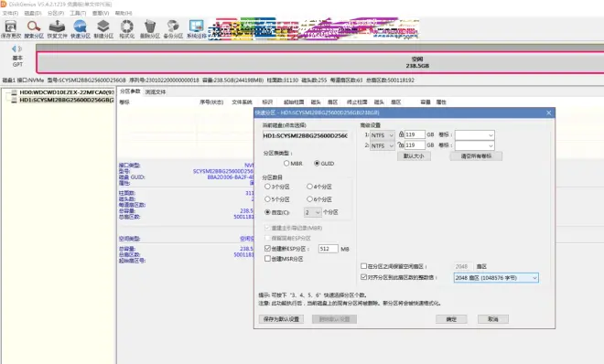604x364 pixels.
Task: Open the Tools (工具) menu
Action: 78,13
